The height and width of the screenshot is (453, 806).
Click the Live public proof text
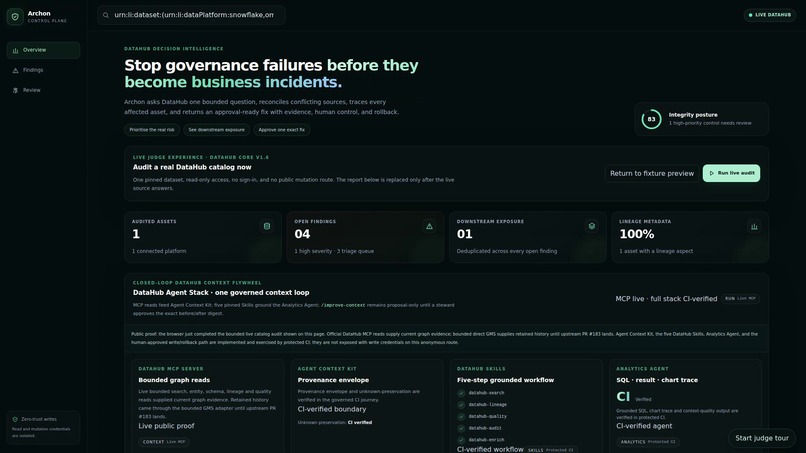[166, 426]
